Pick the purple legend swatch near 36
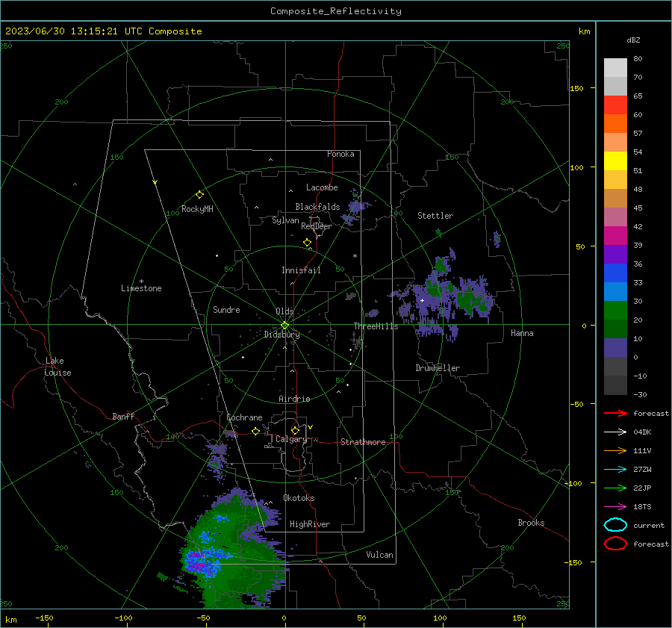 coord(615,254)
